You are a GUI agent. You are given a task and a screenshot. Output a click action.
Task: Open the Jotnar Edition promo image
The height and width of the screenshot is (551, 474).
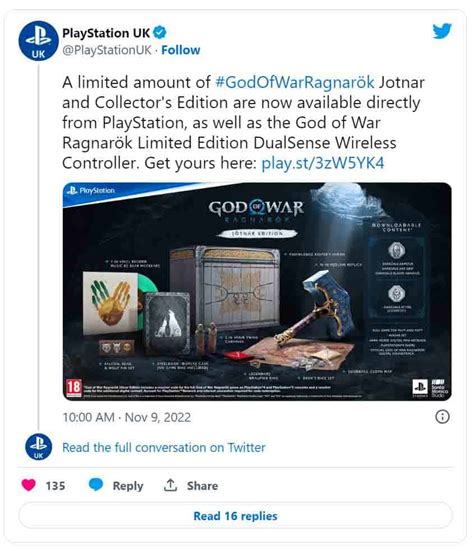coord(257,291)
